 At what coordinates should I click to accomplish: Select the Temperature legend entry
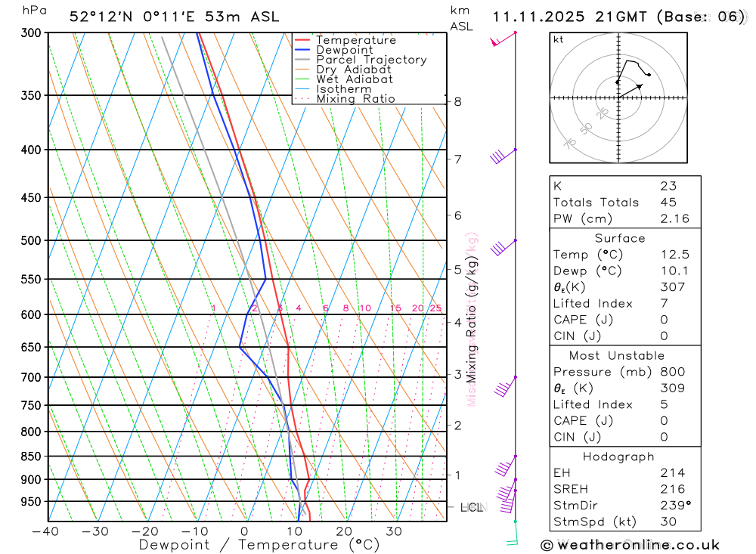pos(356,40)
